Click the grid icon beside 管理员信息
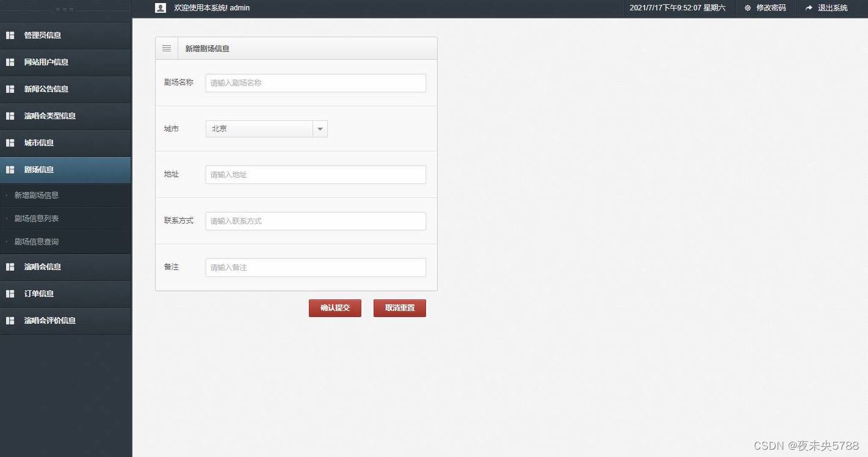The height and width of the screenshot is (457, 868). (x=10, y=35)
